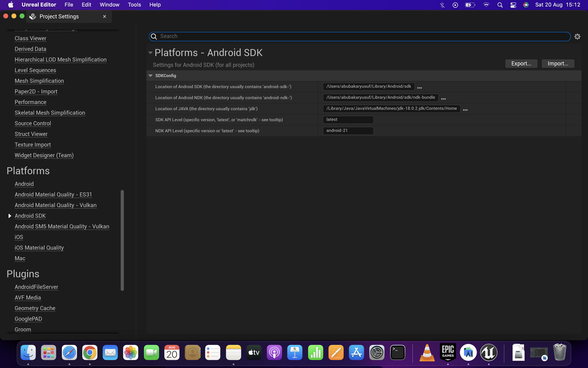
Task: Open Mac platform settings
Action: point(20,258)
